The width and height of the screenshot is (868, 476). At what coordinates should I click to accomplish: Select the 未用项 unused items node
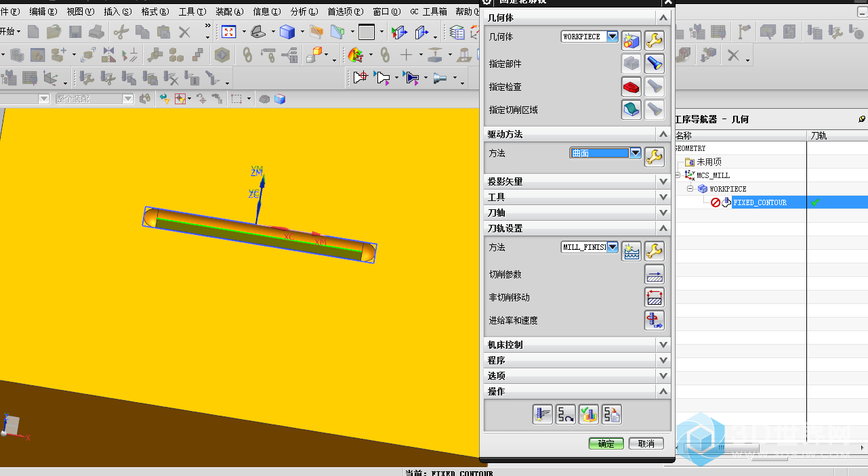tap(709, 162)
